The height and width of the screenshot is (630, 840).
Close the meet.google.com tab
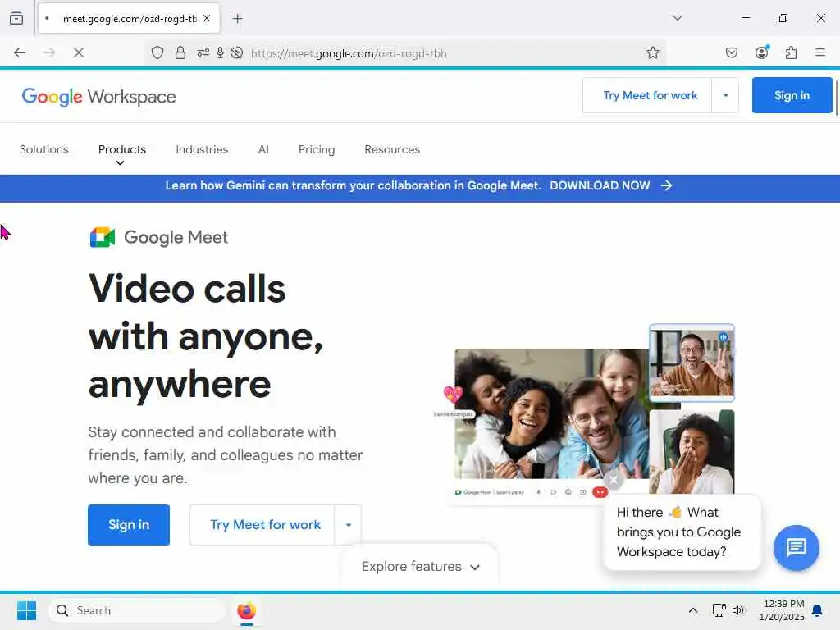(207, 18)
